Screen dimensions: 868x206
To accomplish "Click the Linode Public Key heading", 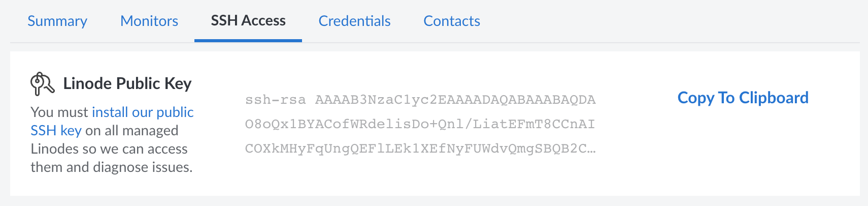I will [x=127, y=83].
